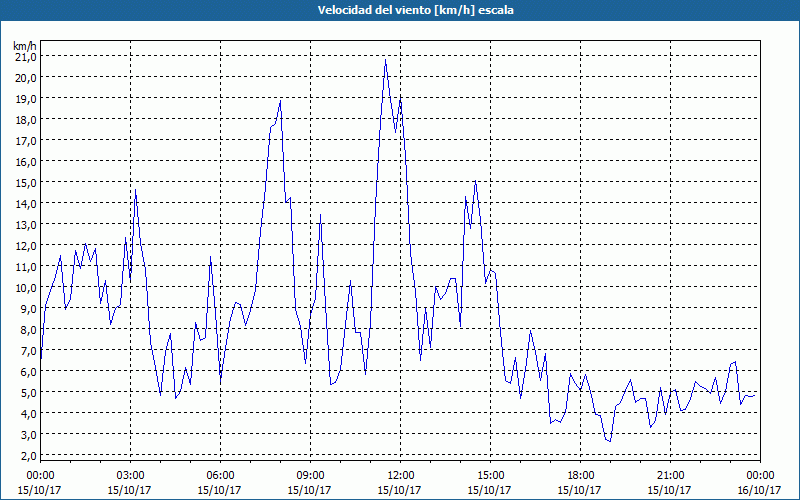Click the 2,0 y-axis label

28,455
